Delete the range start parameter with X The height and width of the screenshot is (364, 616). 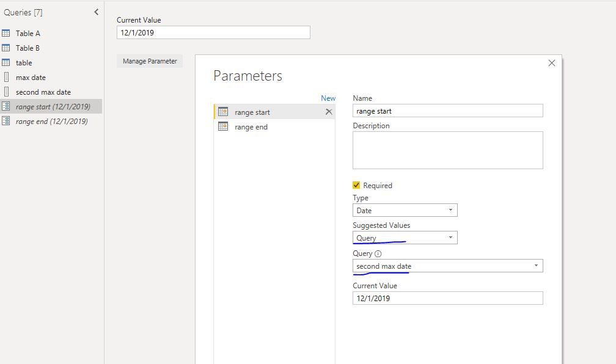(x=329, y=112)
